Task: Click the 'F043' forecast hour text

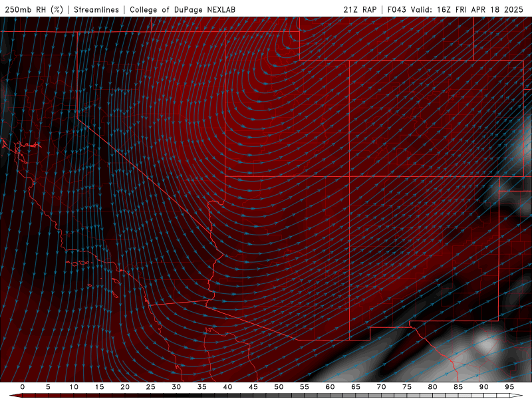Action: coord(396,9)
